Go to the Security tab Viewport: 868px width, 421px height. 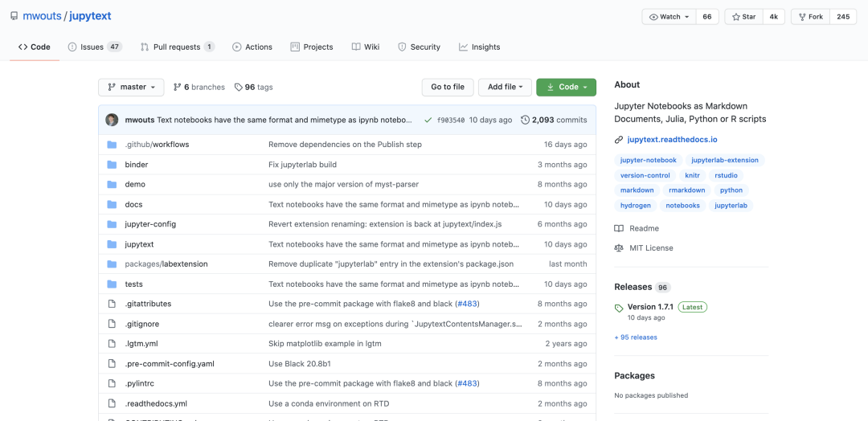pyautogui.click(x=419, y=47)
